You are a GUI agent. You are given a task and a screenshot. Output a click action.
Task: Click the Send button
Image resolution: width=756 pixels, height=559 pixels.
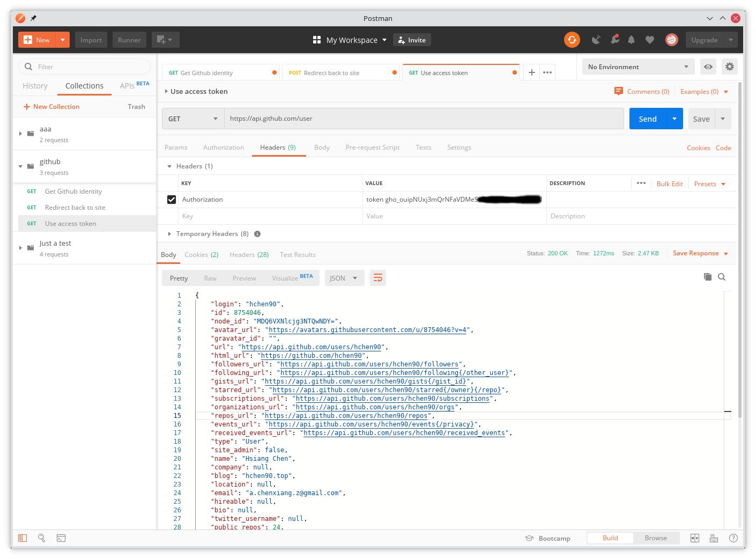(648, 119)
